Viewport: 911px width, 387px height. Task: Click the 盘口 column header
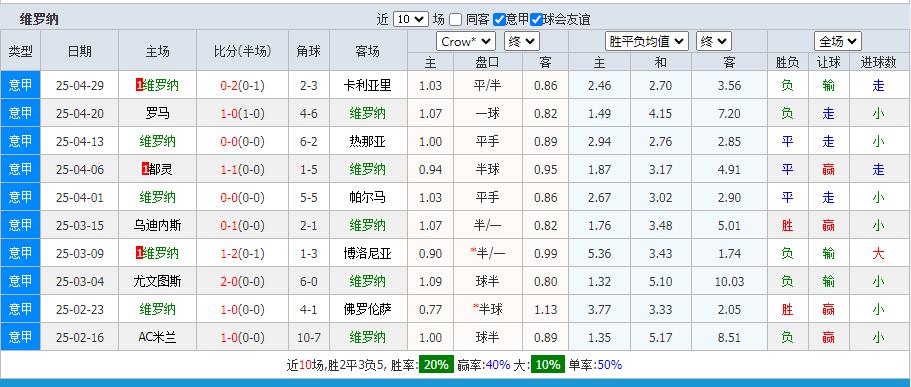(x=487, y=62)
